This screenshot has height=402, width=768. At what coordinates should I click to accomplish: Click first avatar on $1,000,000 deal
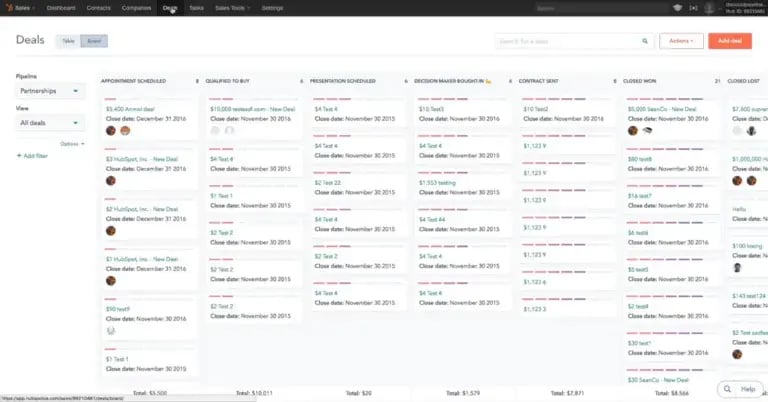click(737, 181)
